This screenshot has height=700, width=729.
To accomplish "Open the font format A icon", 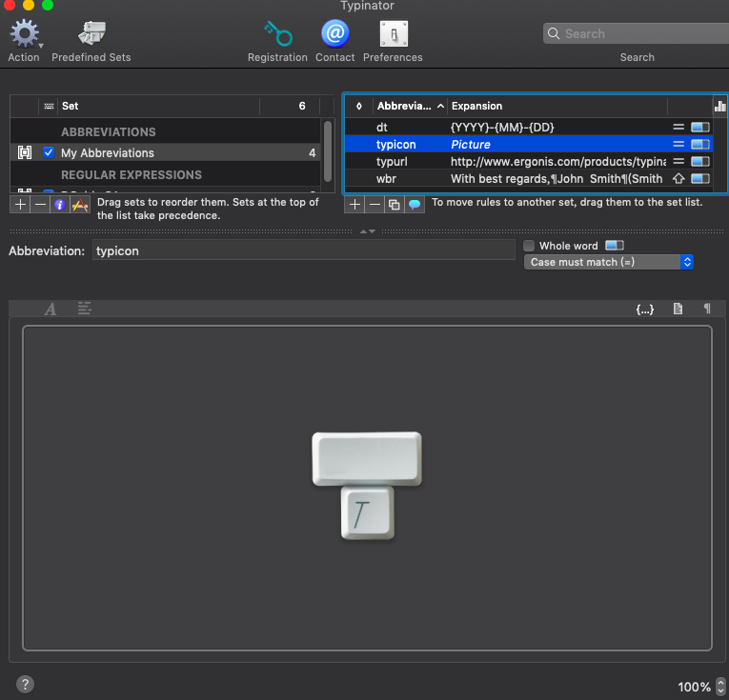I will click(x=51, y=309).
